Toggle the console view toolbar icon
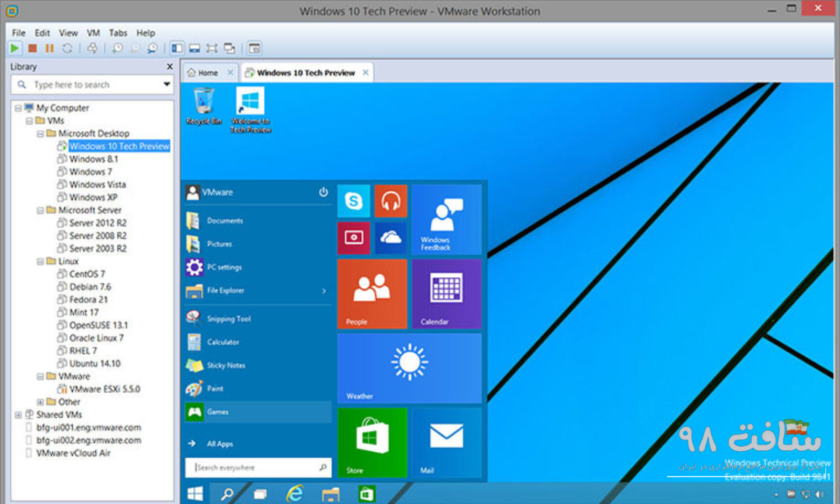840x504 pixels. pyautogui.click(x=254, y=48)
